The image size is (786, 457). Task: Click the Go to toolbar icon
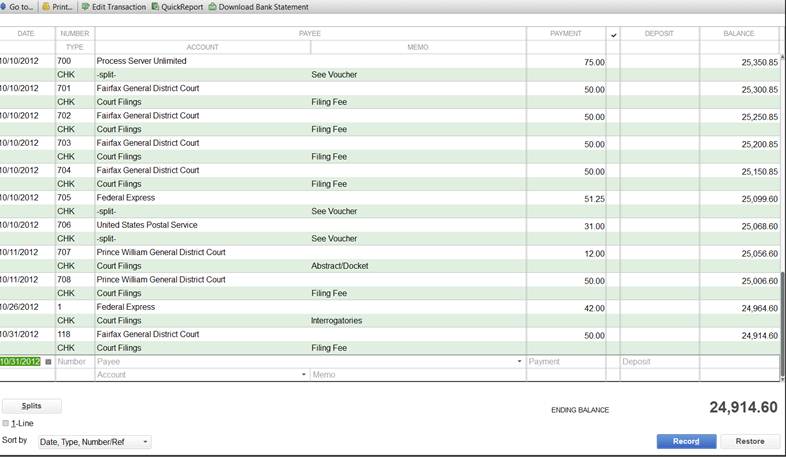[x=18, y=7]
